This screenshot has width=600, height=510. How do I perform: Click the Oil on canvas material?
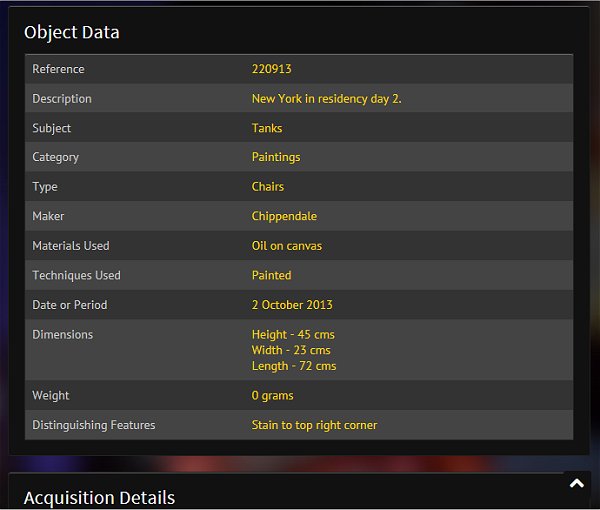click(x=287, y=246)
